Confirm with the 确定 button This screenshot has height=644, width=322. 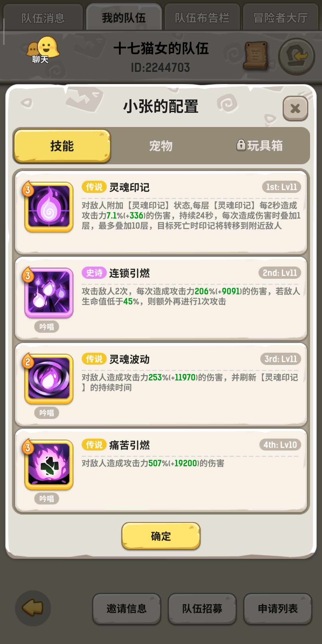click(x=161, y=536)
